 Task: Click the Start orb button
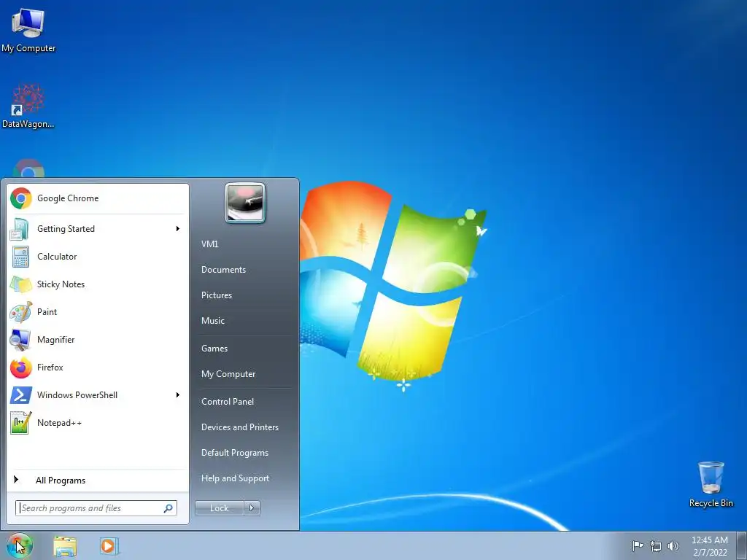pyautogui.click(x=19, y=545)
